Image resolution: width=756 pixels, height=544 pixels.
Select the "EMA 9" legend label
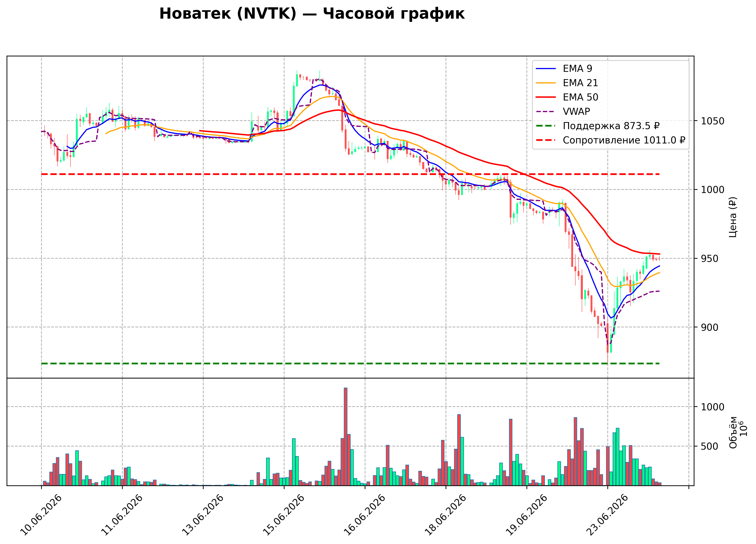pos(577,68)
